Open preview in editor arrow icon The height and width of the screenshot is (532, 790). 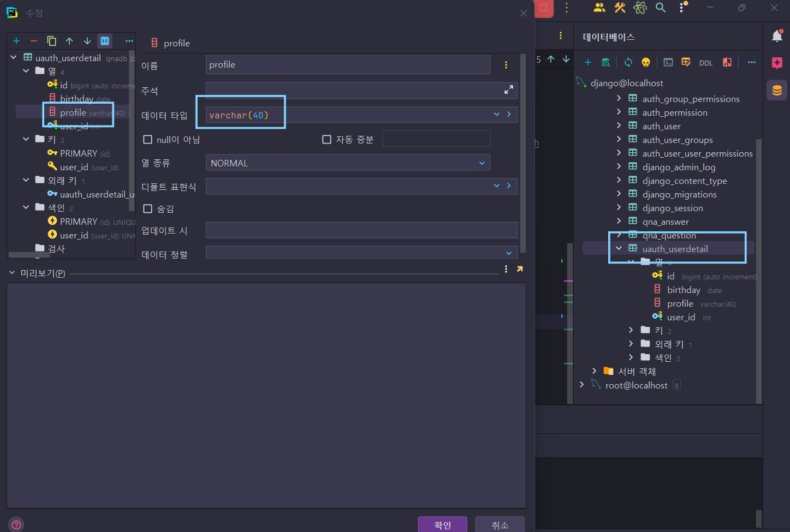coord(520,269)
